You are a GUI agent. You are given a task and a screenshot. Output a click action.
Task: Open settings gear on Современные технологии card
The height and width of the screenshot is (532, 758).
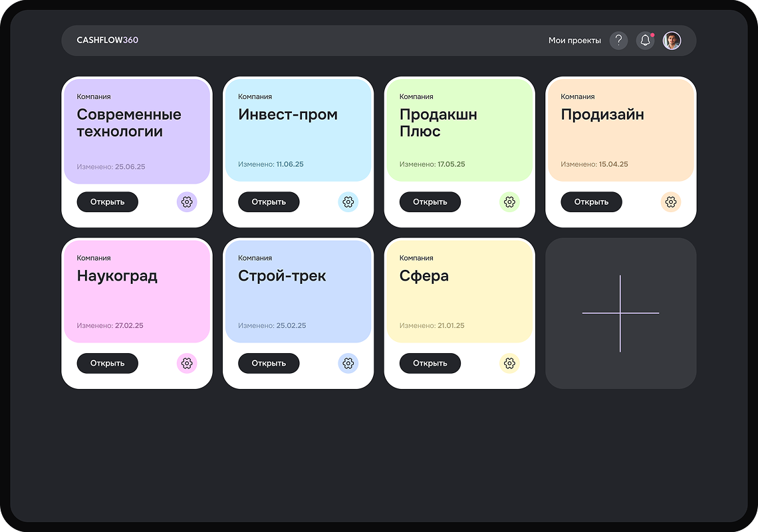(187, 201)
